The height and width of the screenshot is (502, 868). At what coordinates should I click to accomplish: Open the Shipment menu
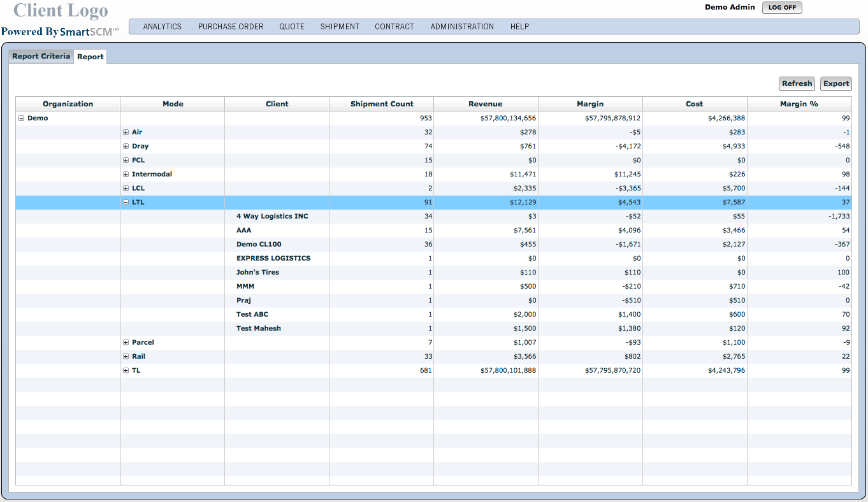click(x=340, y=27)
